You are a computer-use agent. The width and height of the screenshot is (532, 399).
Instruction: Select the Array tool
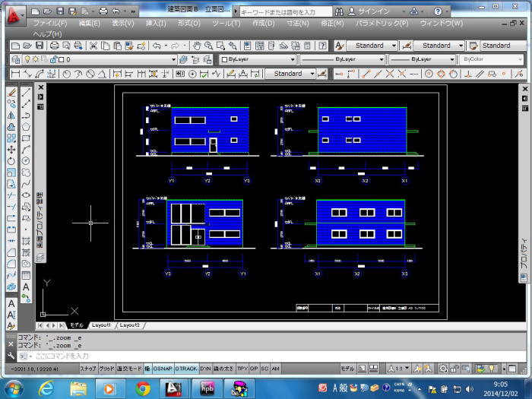11,138
